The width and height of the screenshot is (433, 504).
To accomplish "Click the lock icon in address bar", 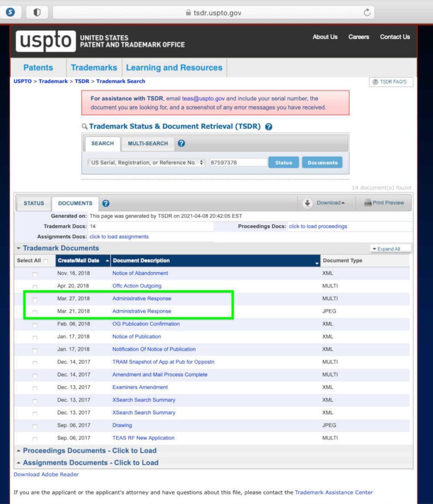I will 188,12.
